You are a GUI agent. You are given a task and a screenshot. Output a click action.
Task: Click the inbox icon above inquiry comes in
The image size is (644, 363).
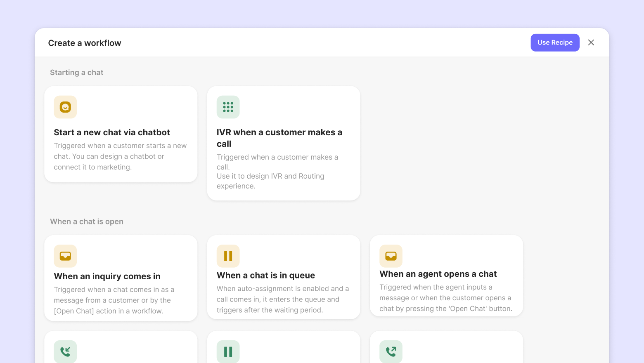[x=65, y=256]
